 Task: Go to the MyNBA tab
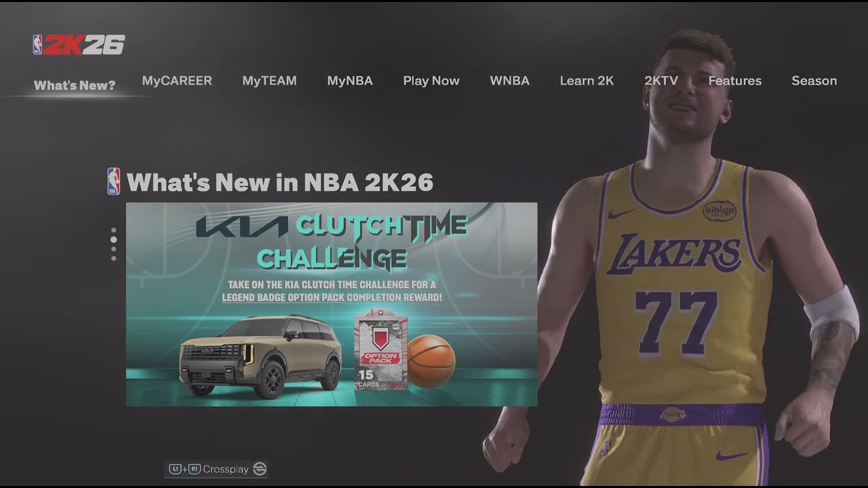click(x=350, y=81)
